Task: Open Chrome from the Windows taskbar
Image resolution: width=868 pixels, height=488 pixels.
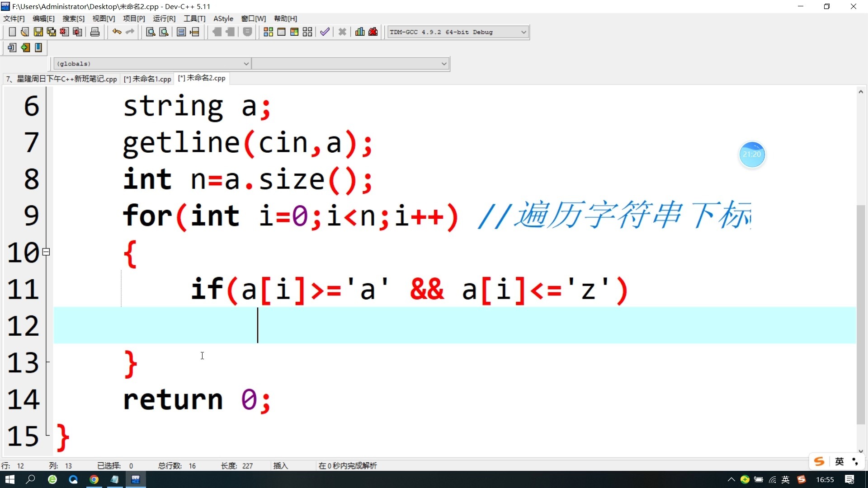Action: (94, 479)
